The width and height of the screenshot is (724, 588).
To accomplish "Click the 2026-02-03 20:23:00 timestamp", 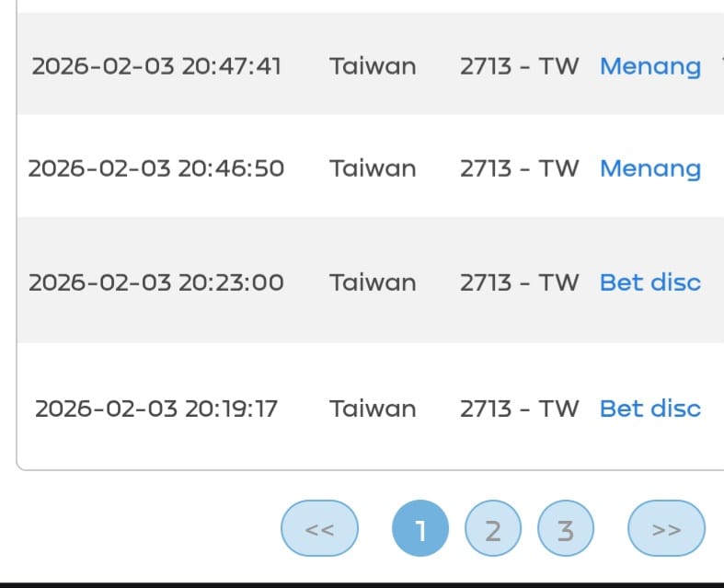I will (156, 282).
